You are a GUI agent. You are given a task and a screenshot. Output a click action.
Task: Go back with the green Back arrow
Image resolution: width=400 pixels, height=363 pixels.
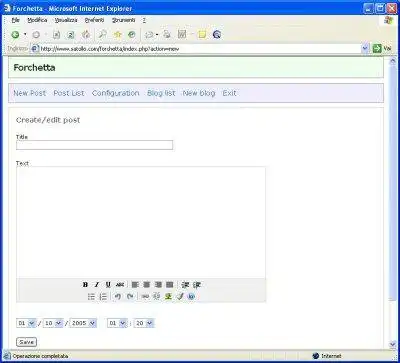(15, 34)
